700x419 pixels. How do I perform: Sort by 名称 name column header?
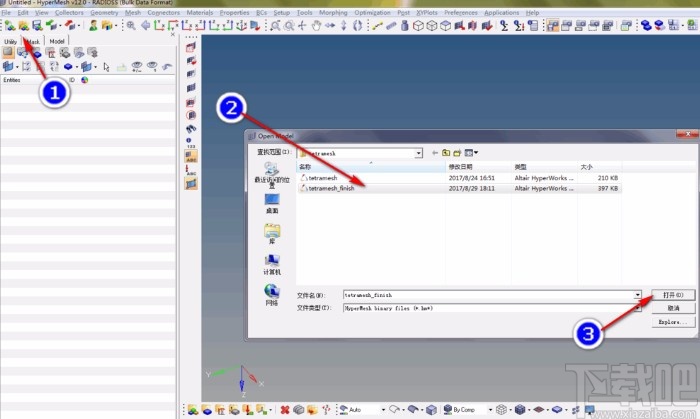(x=371, y=166)
